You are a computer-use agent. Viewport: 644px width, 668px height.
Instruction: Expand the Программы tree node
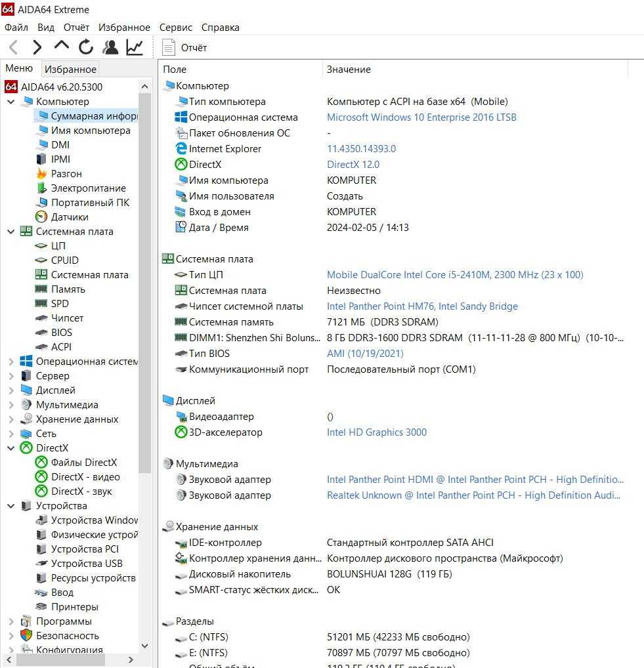11,621
